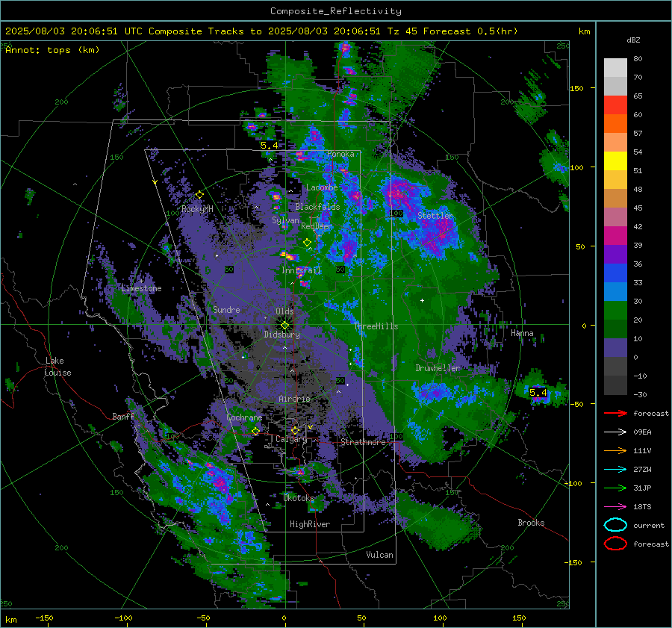Click the Brooks town label
The image size is (672, 628).
tap(531, 523)
